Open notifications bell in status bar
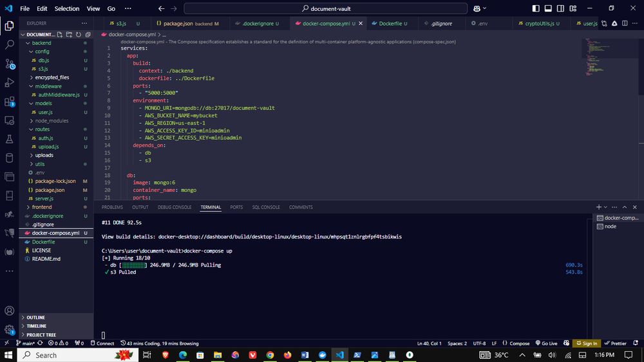The height and width of the screenshot is (362, 644). (x=636, y=343)
